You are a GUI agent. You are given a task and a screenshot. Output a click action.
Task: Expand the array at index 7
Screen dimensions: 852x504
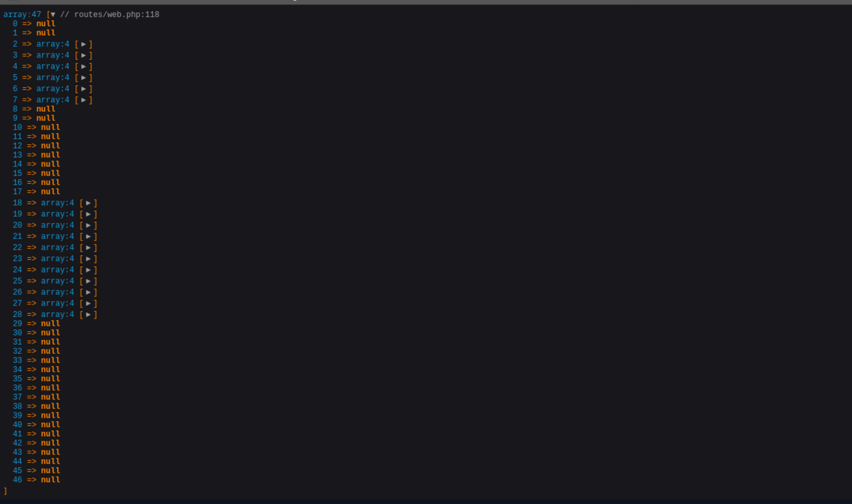click(x=84, y=100)
